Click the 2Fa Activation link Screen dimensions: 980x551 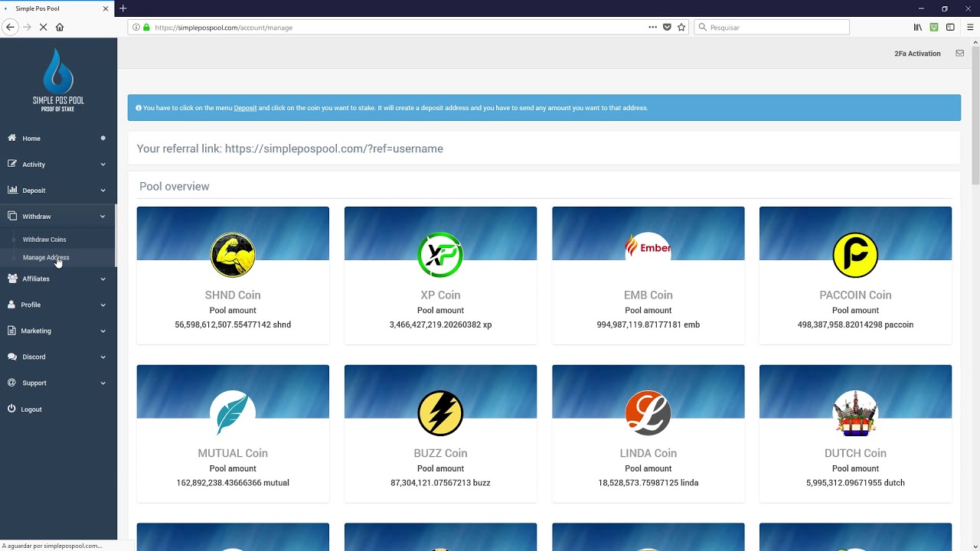[x=917, y=54]
